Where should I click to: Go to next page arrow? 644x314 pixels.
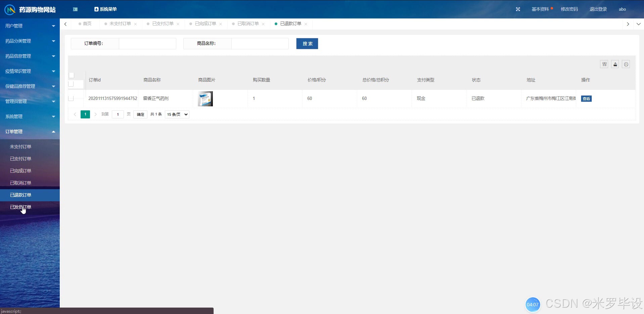95,114
